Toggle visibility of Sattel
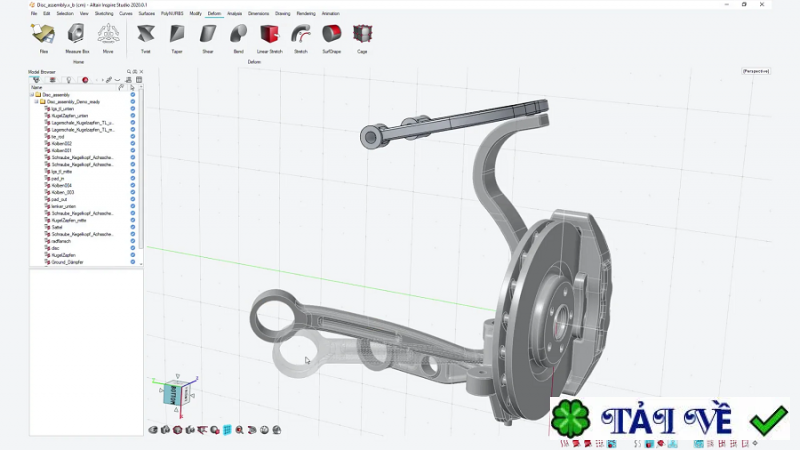This screenshot has width=800, height=450. click(133, 227)
